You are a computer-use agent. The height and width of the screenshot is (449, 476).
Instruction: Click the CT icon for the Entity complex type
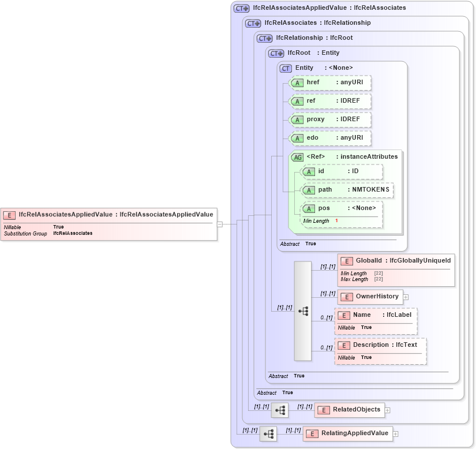pyautogui.click(x=285, y=68)
